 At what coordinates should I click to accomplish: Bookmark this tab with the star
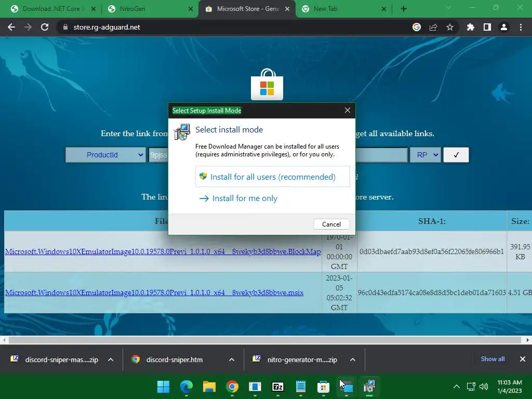(450, 27)
